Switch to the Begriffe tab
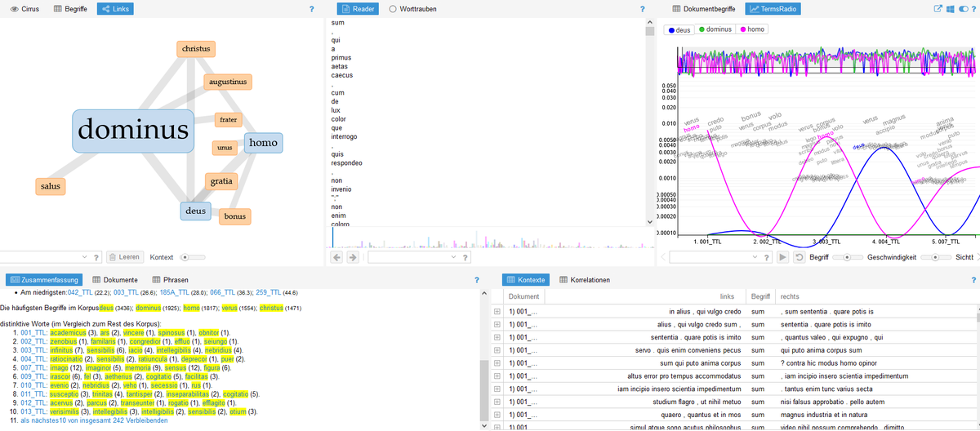 71,8
